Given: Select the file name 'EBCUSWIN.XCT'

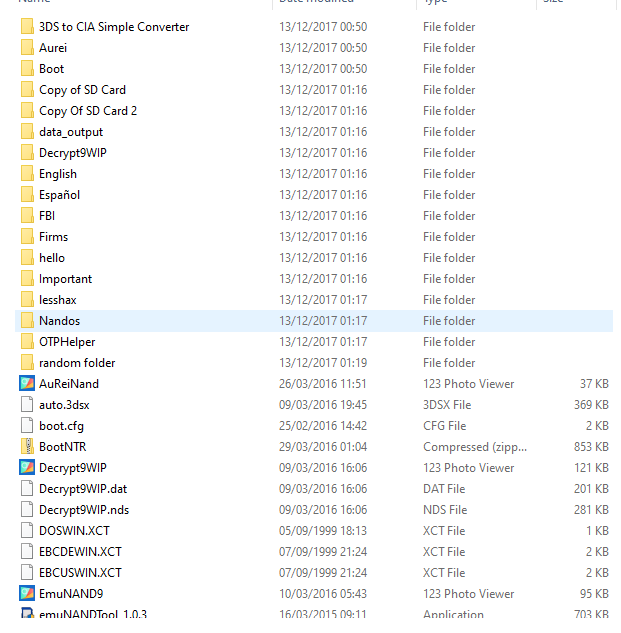Looking at the screenshot, I should pyautogui.click(x=80, y=573).
